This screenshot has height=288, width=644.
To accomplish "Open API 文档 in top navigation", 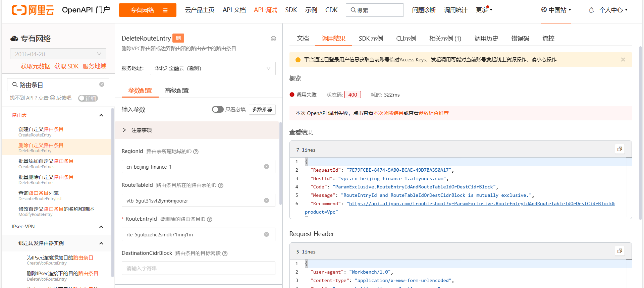I will pyautogui.click(x=234, y=10).
